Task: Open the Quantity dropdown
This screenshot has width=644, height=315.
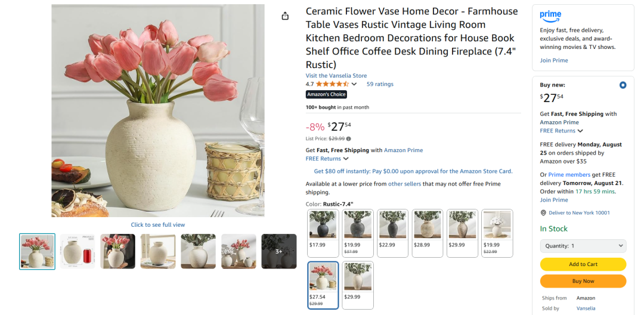Action: [583, 246]
